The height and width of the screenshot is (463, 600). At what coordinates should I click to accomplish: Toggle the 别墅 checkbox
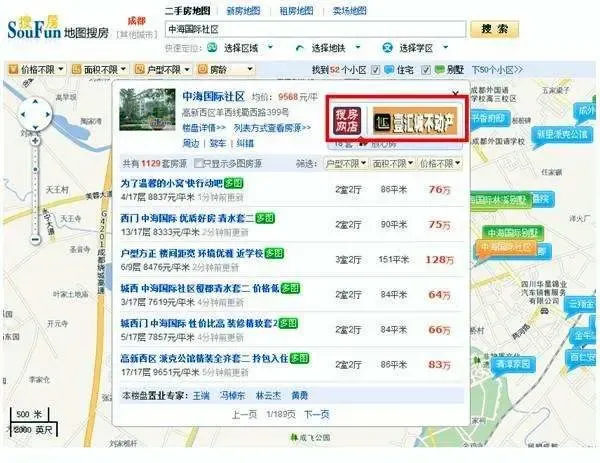pyautogui.click(x=426, y=70)
